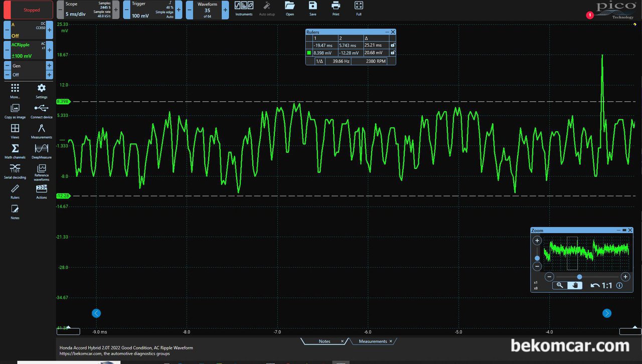Viewport: 642px width, 364px height.
Task: Open the Rulers tool in sidebar
Action: point(15,191)
